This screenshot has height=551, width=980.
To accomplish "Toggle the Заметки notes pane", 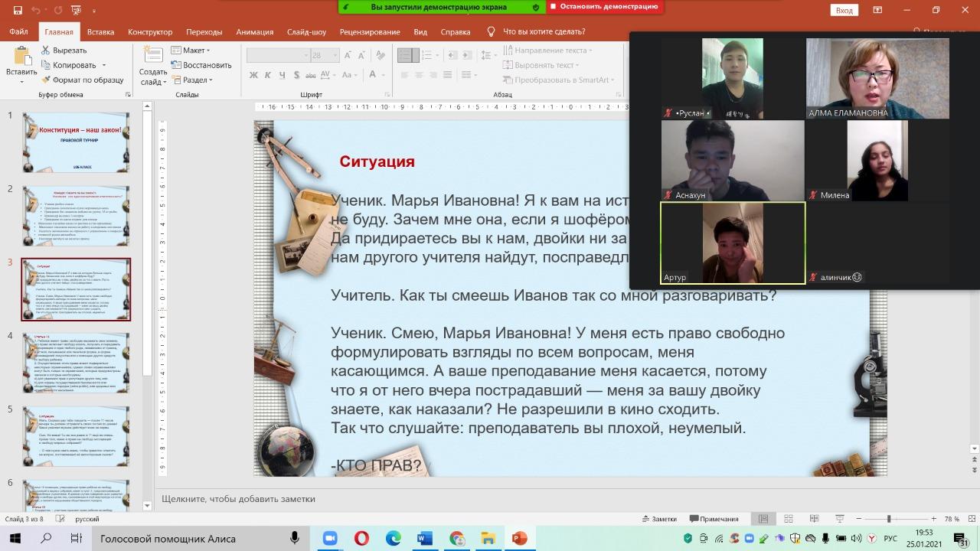I will tap(658, 519).
